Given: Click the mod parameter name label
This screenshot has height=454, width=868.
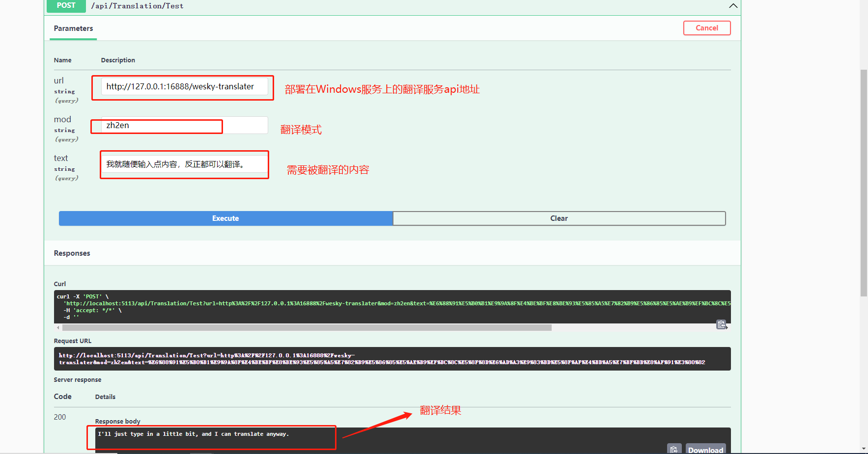Looking at the screenshot, I should tap(62, 119).
